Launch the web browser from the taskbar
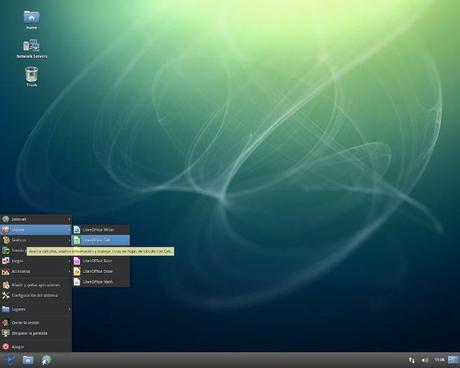460x368 pixels. [46, 360]
